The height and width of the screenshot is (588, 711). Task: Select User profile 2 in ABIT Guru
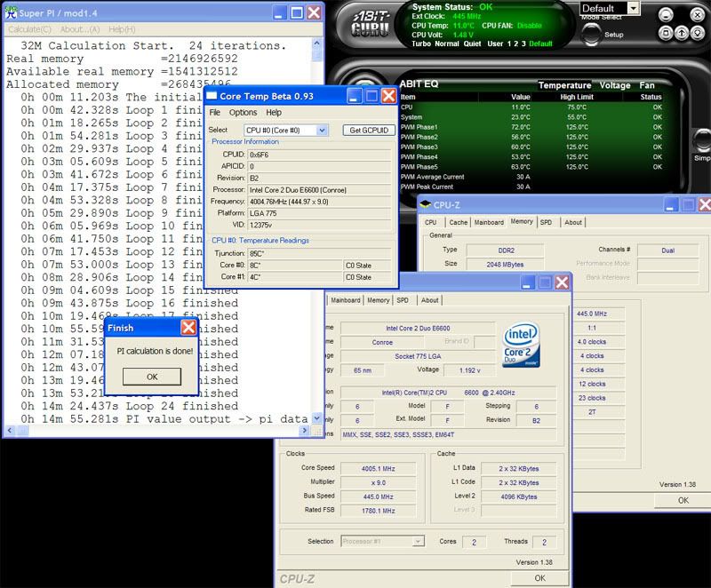(x=516, y=44)
